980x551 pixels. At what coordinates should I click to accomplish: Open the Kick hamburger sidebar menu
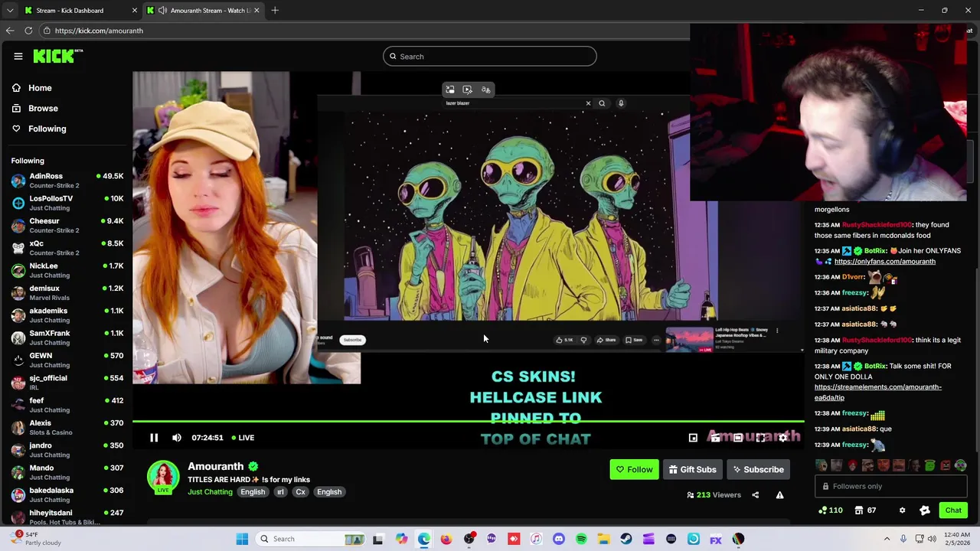pos(18,56)
